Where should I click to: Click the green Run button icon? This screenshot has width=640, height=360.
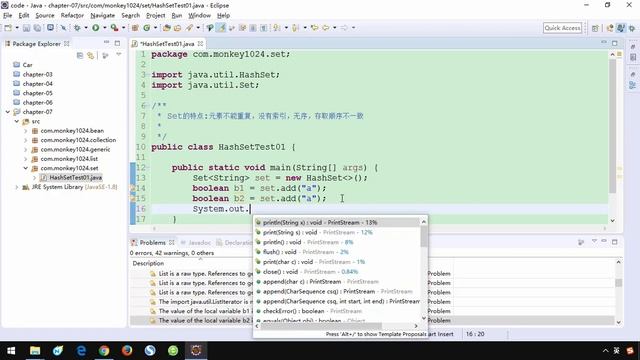pyautogui.click(x=96, y=28)
